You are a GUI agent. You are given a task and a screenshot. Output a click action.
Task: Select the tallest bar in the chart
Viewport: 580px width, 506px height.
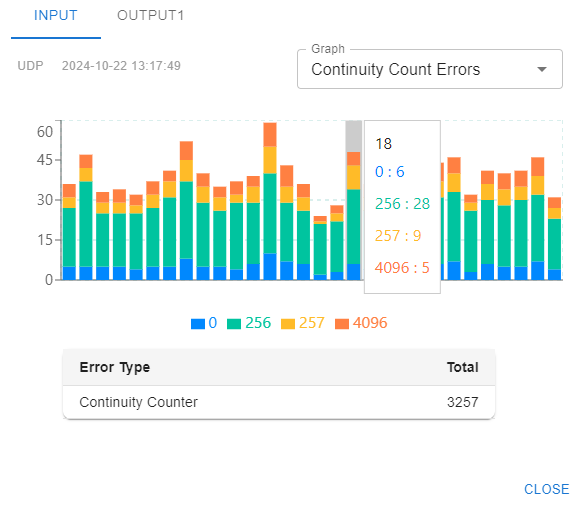pyautogui.click(x=270, y=202)
